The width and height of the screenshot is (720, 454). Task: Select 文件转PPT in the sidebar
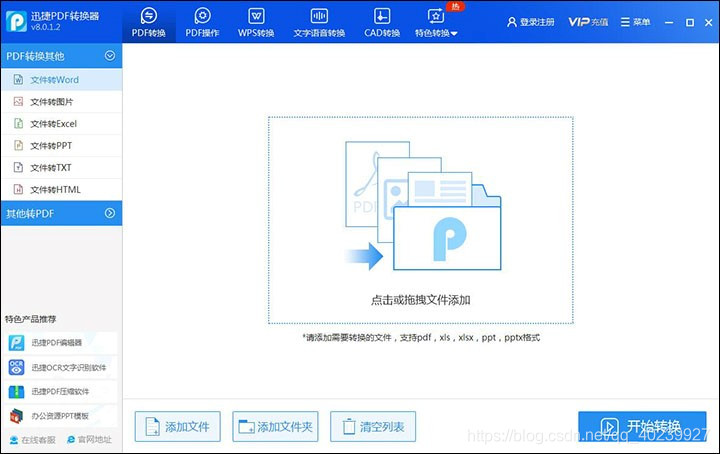click(62, 146)
